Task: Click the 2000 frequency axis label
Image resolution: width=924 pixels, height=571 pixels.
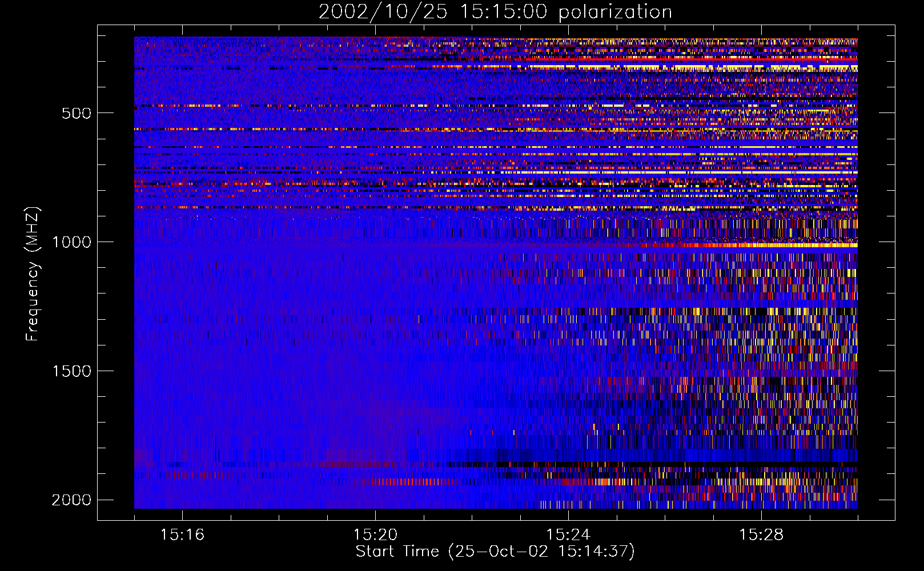Action: 71,500
